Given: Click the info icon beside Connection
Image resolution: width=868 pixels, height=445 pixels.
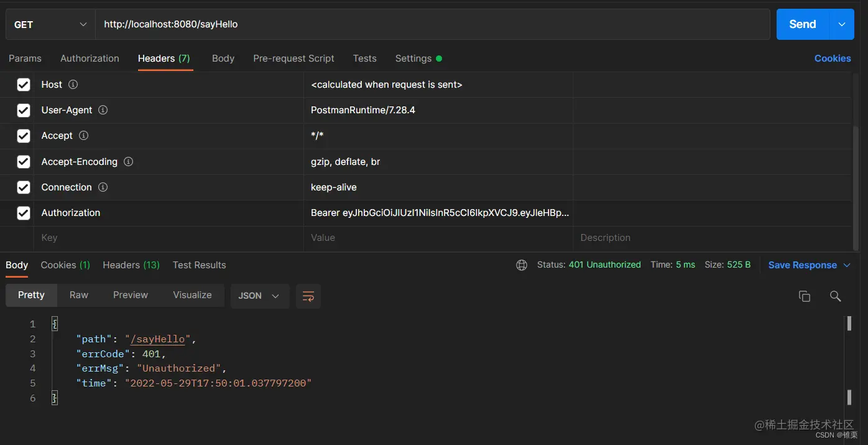Looking at the screenshot, I should 103,187.
